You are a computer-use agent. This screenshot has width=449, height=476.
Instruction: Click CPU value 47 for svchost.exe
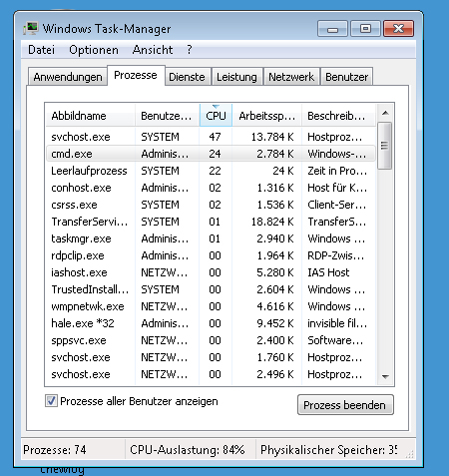pyautogui.click(x=215, y=137)
